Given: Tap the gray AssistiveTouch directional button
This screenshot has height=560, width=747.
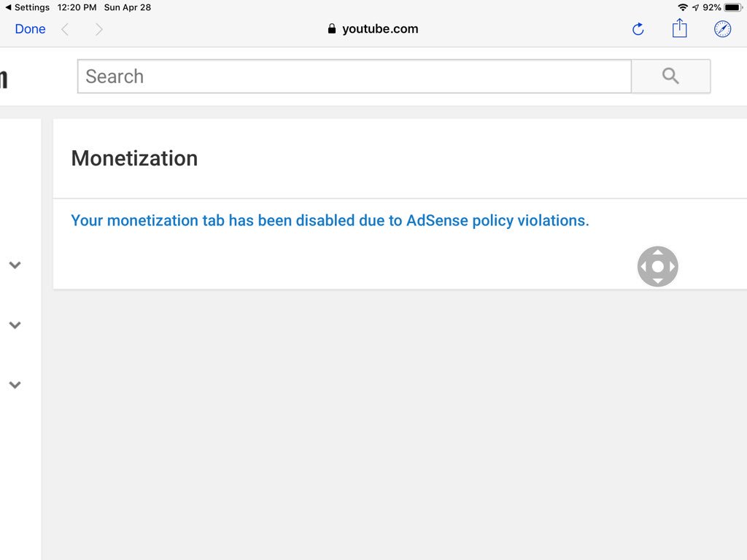Looking at the screenshot, I should click(x=657, y=266).
